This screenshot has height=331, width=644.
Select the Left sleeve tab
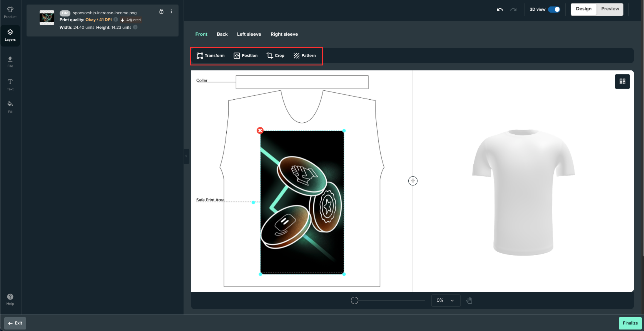tap(249, 34)
